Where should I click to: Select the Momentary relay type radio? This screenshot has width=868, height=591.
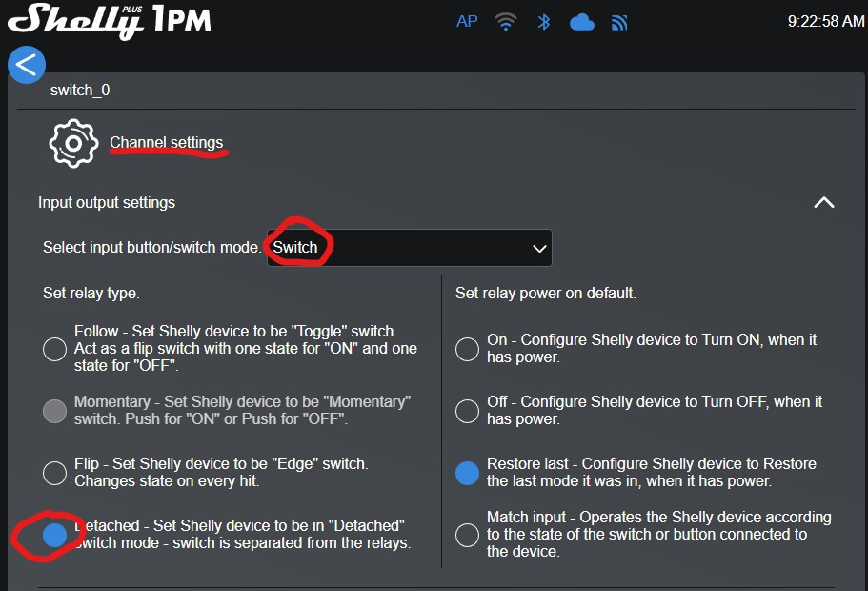tap(55, 411)
